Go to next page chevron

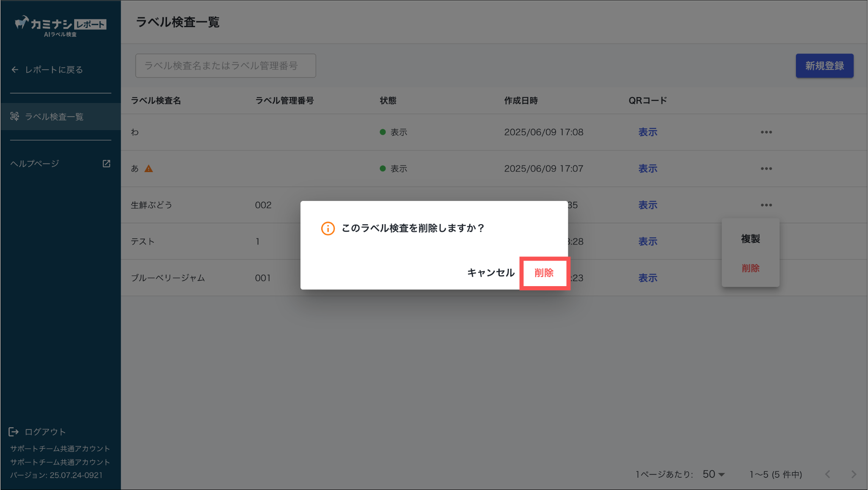(x=854, y=474)
